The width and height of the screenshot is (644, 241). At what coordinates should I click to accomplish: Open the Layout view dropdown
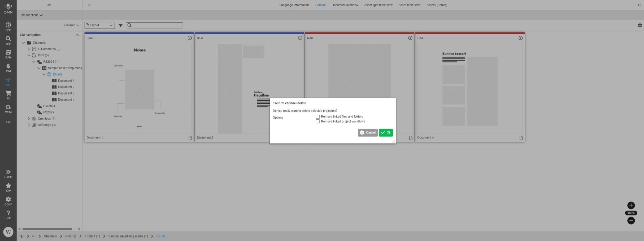point(99,25)
